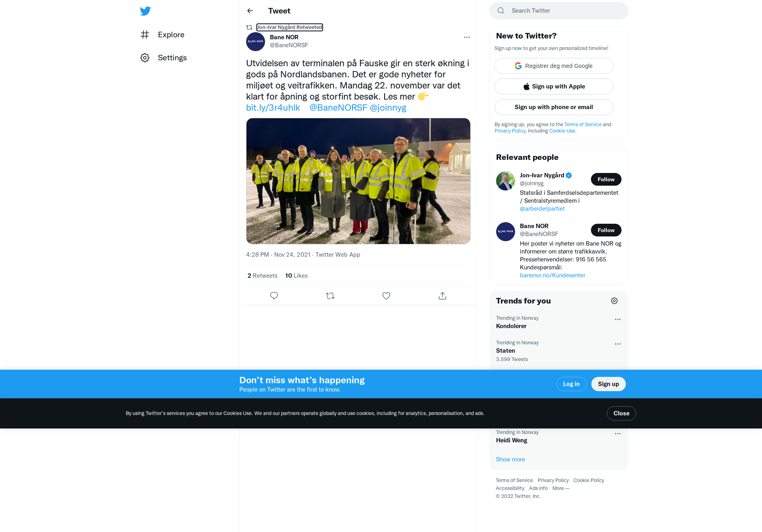Follow Jon-Ivar Nygård
The image size is (762, 532).
click(x=606, y=179)
